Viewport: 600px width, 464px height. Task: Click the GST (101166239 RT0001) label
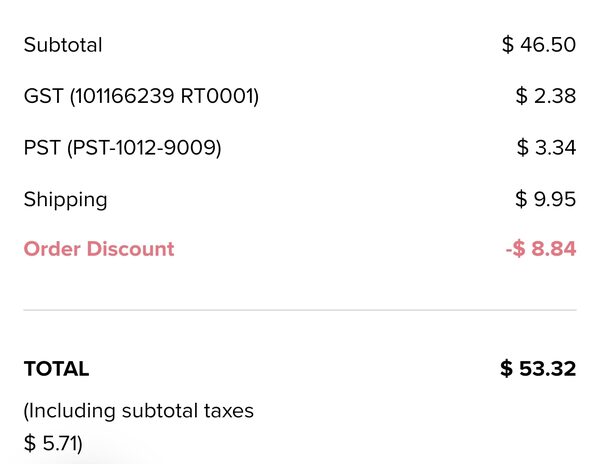coord(141,97)
